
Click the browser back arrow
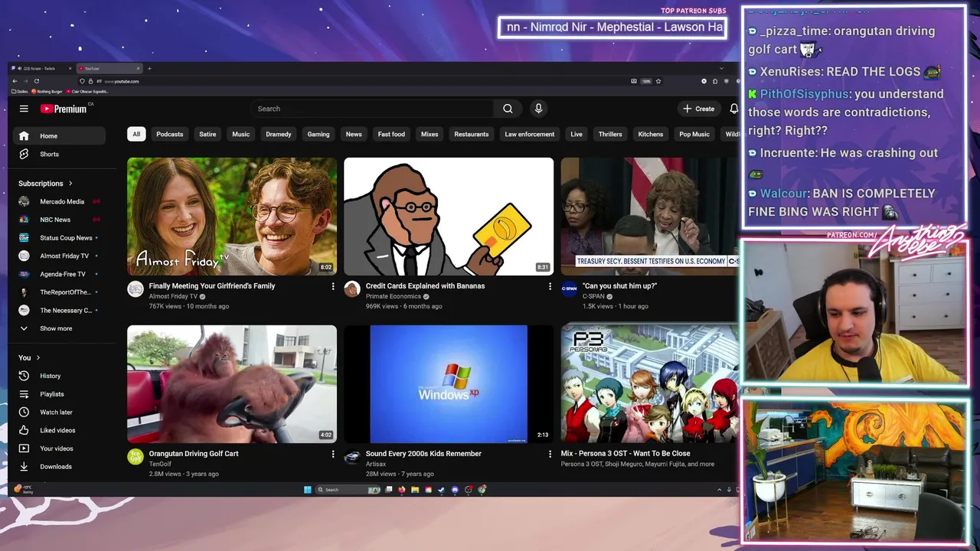[x=15, y=81]
